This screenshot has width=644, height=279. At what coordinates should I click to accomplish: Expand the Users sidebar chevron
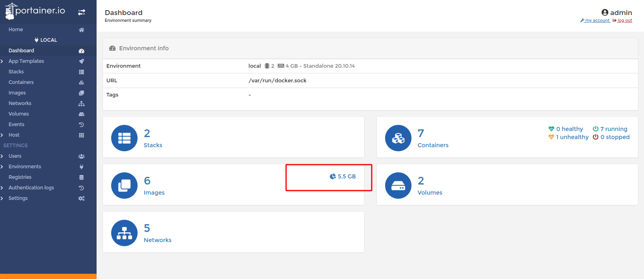(2, 156)
